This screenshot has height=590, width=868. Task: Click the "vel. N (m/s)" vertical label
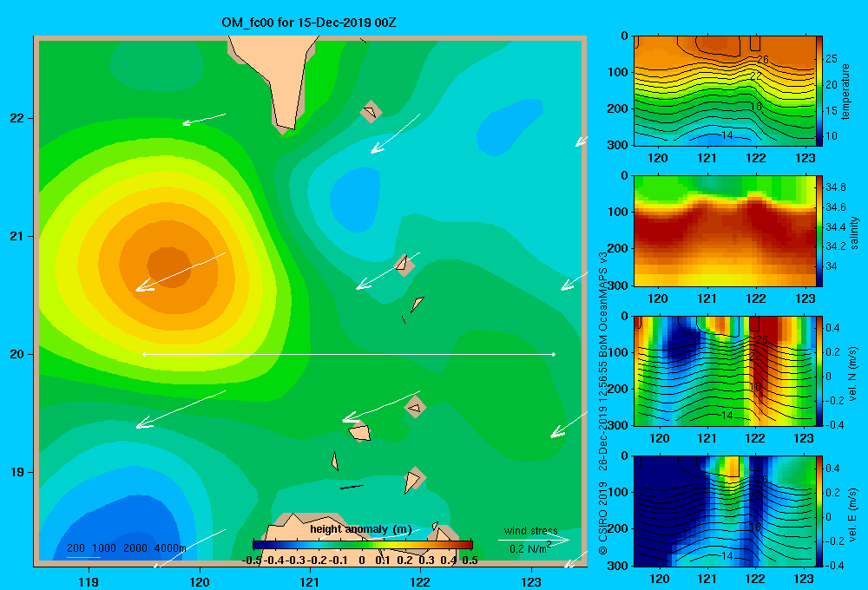[x=853, y=374]
